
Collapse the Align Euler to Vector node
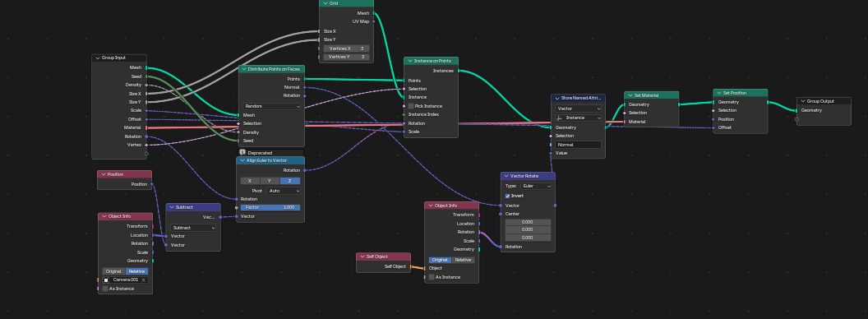tap(242, 160)
